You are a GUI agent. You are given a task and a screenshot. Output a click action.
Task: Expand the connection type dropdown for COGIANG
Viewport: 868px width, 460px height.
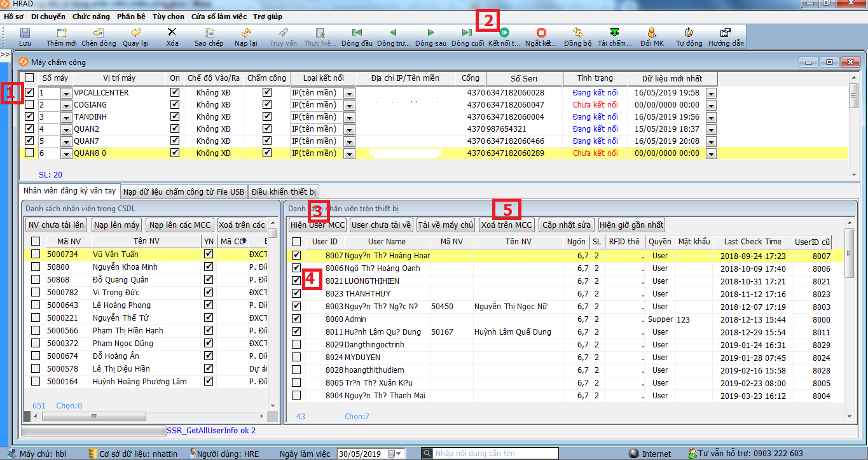tap(349, 105)
